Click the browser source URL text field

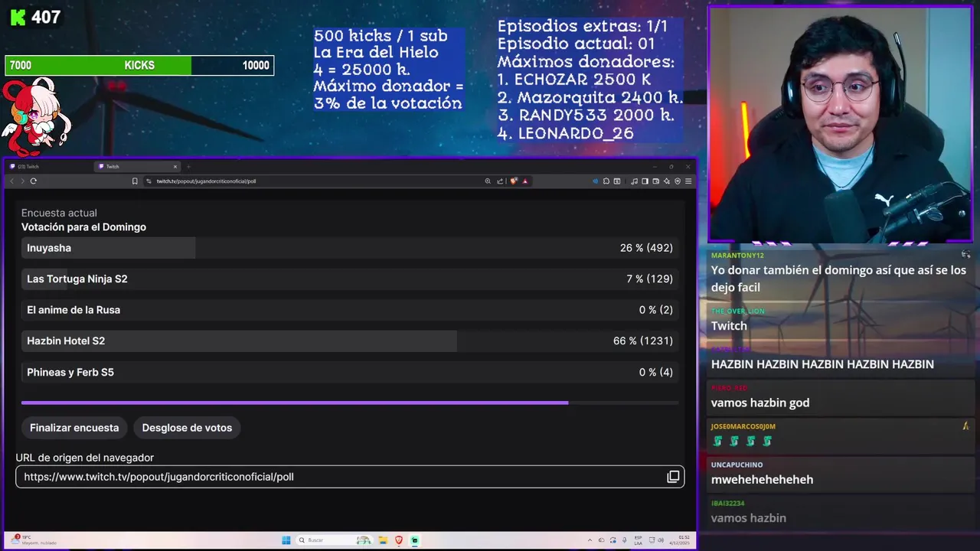point(350,477)
